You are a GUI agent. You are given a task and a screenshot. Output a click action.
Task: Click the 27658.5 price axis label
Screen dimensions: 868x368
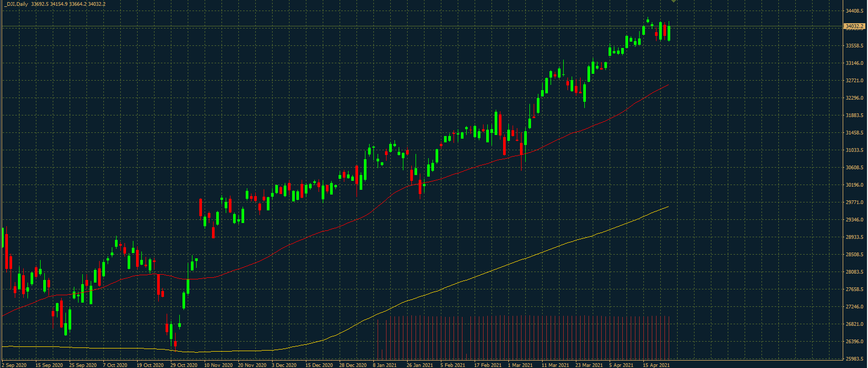pos(855,289)
